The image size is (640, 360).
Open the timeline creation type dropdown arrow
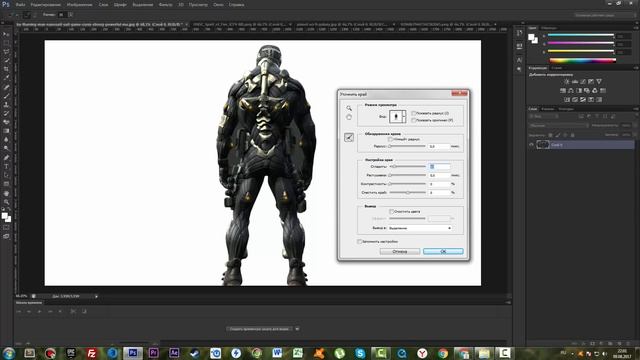tap(297, 329)
